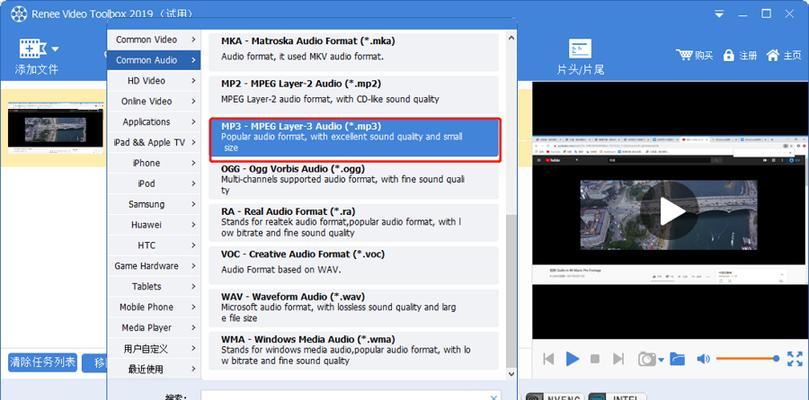Click the 清除任务列表 clear task list button
Viewport: 809px width, 400px height.
(x=43, y=362)
